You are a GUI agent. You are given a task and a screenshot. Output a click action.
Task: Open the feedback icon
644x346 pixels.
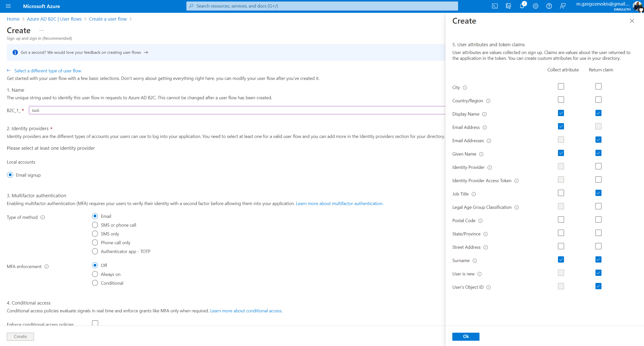coord(563,6)
